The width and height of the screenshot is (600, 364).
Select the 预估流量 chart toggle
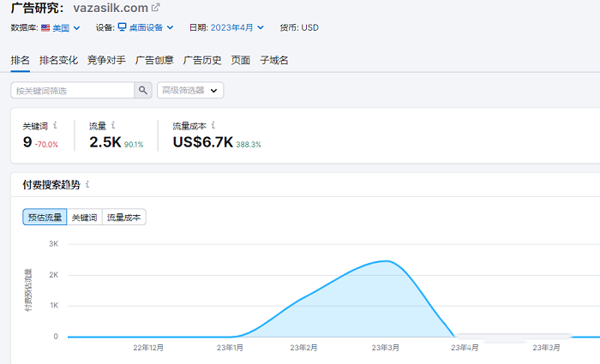click(x=45, y=218)
